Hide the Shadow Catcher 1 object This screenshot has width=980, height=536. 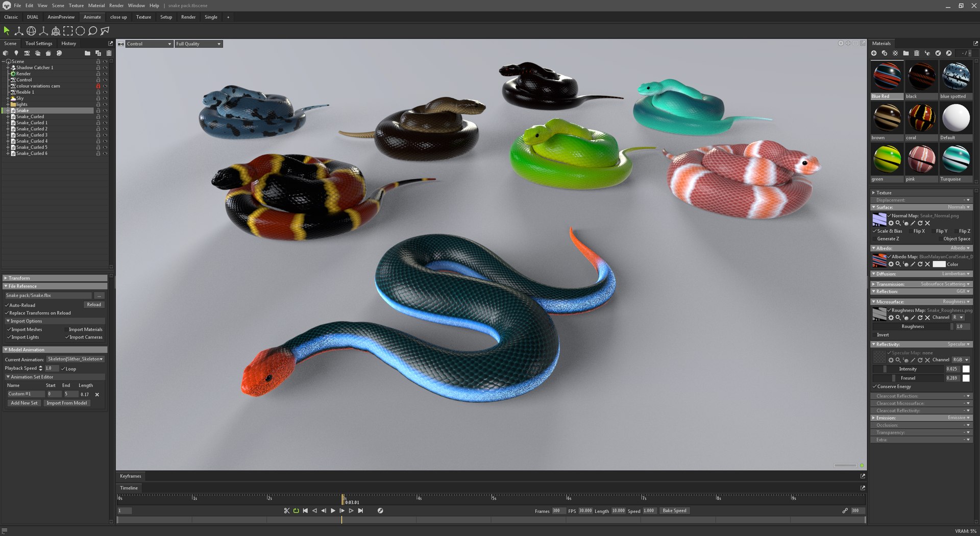coord(105,68)
